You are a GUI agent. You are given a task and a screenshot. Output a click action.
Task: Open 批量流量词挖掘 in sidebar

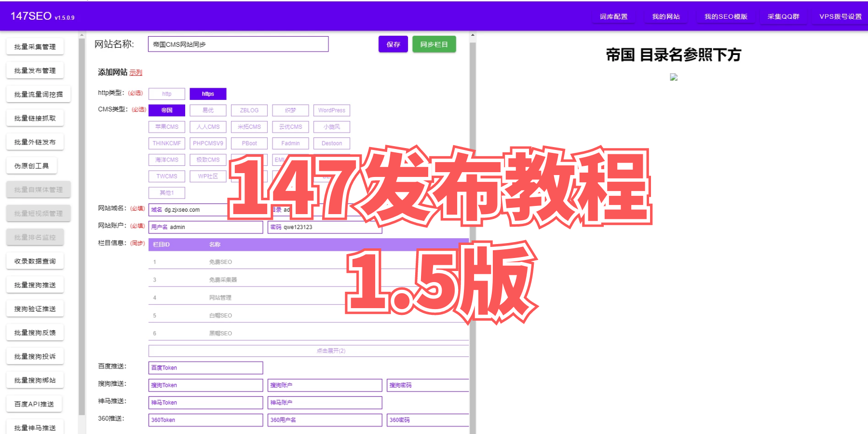39,95
